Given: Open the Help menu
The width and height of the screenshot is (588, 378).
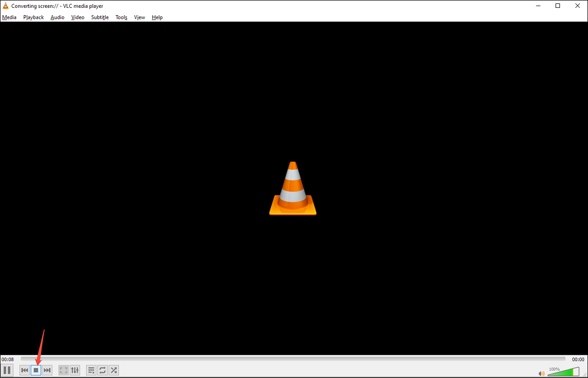Looking at the screenshot, I should point(157,17).
